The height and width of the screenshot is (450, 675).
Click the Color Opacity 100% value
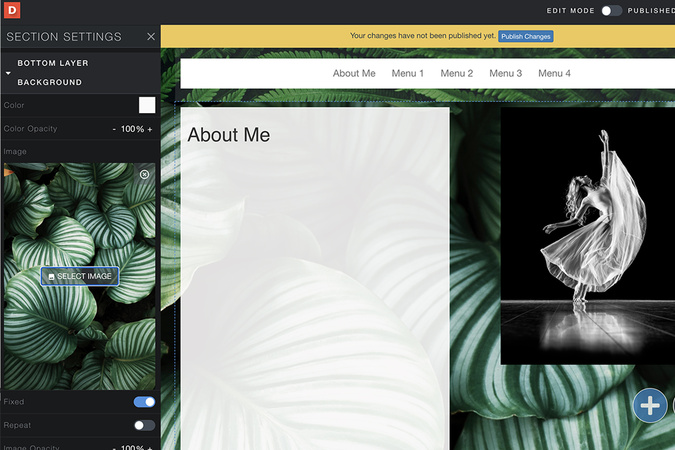pyautogui.click(x=132, y=129)
